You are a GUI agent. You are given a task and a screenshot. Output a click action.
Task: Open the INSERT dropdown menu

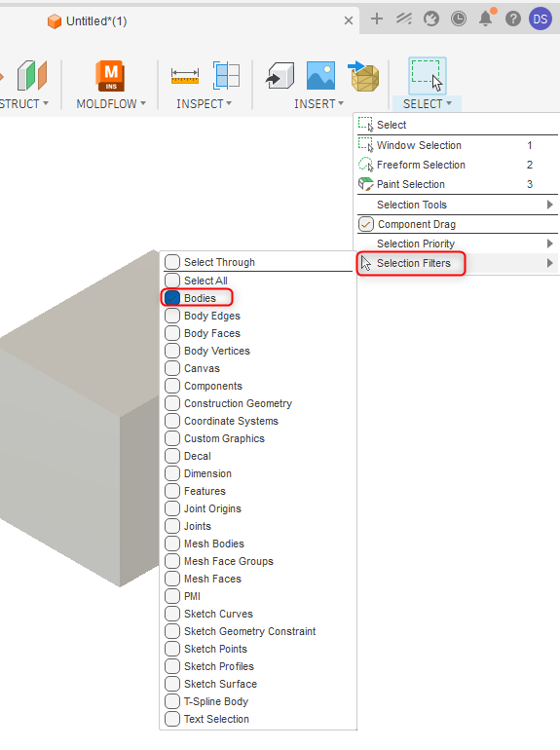click(318, 104)
